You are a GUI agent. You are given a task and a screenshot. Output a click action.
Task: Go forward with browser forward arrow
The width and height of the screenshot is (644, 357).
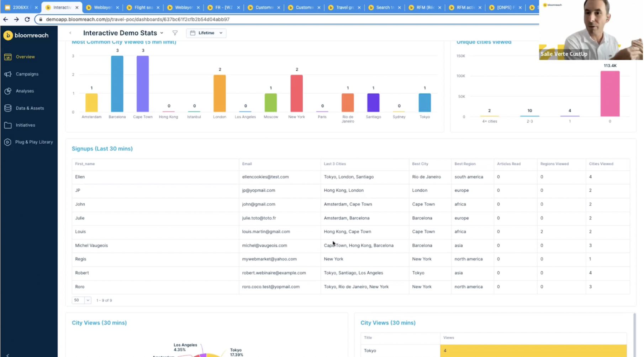tap(16, 19)
